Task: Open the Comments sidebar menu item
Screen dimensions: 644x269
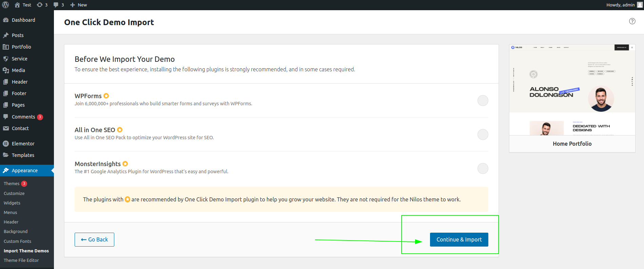Action: (27, 117)
